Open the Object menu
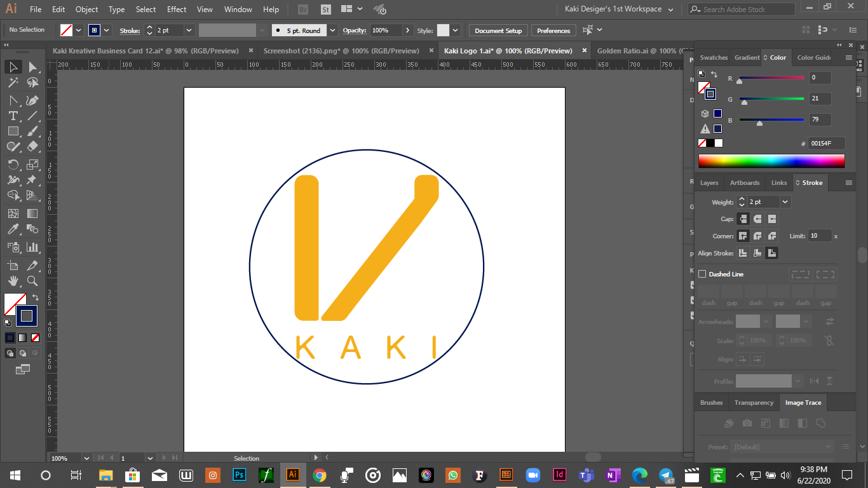The height and width of the screenshot is (488, 868). point(86,10)
